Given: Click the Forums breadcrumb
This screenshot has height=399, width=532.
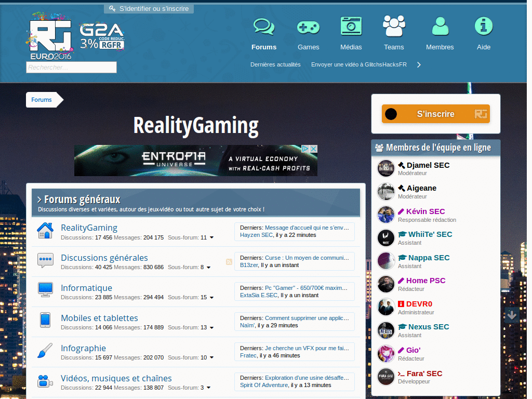Looking at the screenshot, I should click(42, 100).
